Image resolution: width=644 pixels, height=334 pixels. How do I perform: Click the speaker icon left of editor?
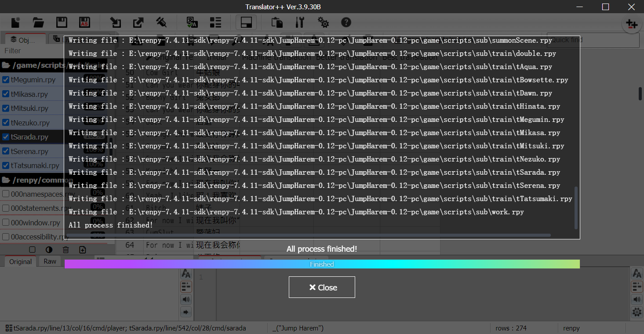tap(186, 300)
